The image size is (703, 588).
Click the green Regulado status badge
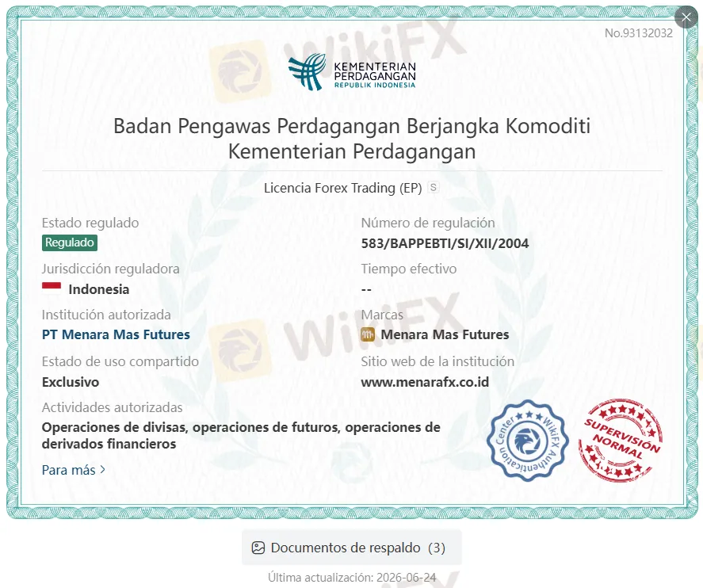(x=70, y=242)
